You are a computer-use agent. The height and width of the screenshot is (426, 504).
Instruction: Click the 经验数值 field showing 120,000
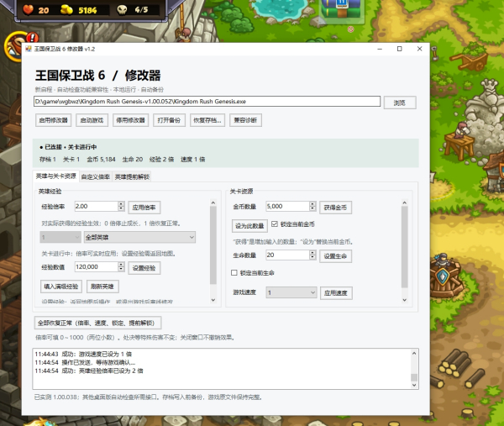pos(97,266)
